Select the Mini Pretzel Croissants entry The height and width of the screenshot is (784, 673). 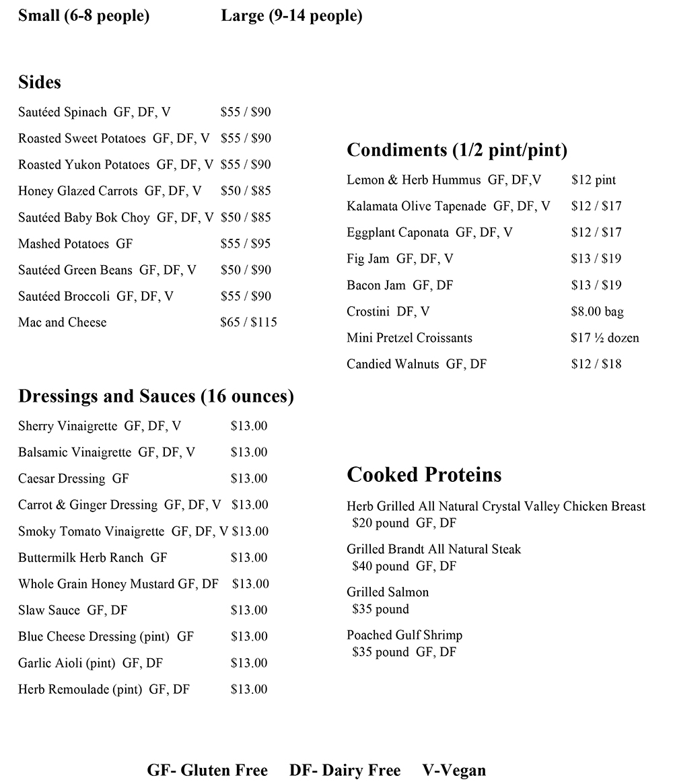point(409,338)
